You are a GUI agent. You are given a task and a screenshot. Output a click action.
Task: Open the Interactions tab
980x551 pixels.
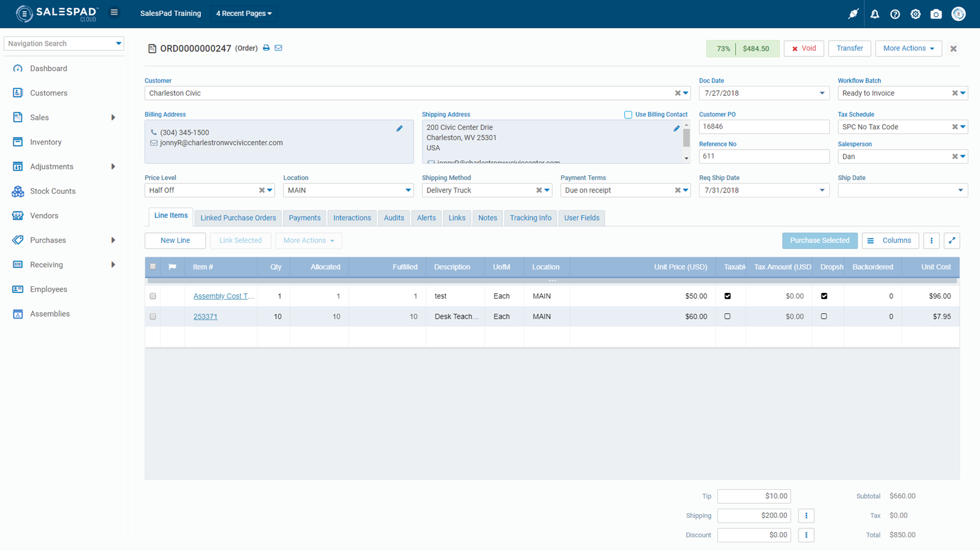tap(352, 218)
